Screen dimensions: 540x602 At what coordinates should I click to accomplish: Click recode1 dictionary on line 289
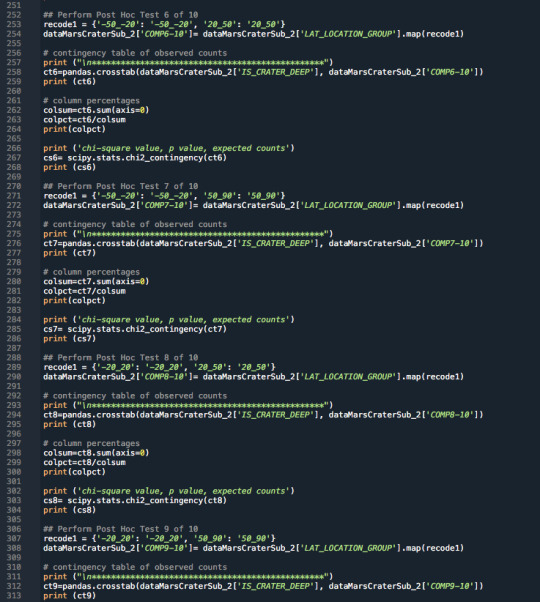point(159,367)
